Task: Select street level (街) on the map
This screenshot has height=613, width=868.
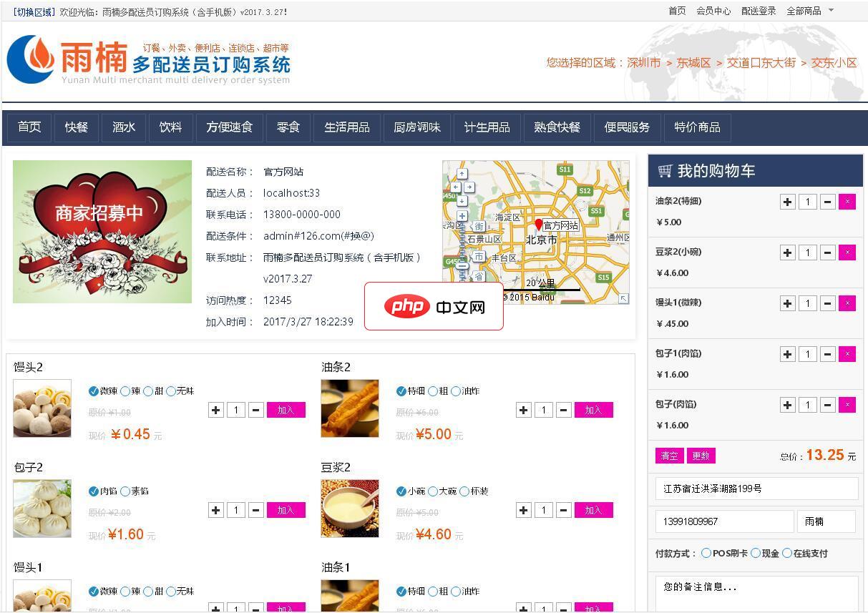Action: tap(479, 227)
